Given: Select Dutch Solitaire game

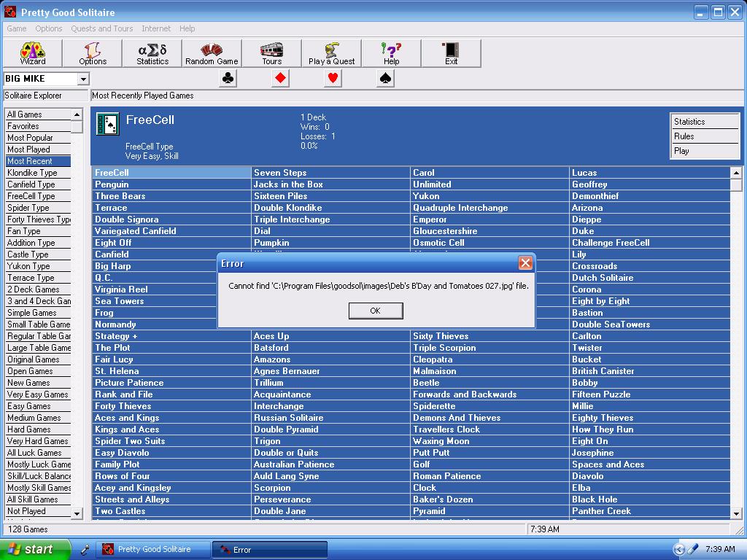Looking at the screenshot, I should click(650, 278).
